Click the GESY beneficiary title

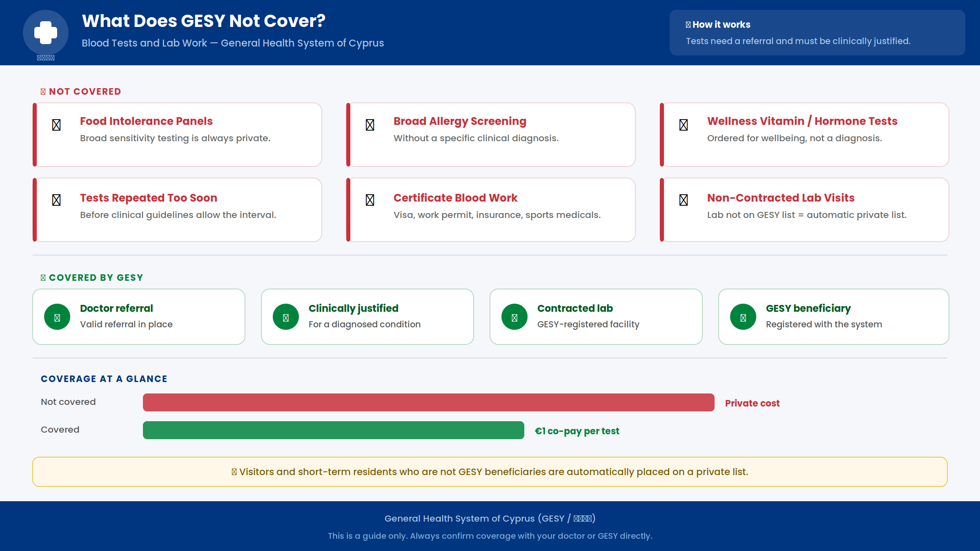point(808,309)
